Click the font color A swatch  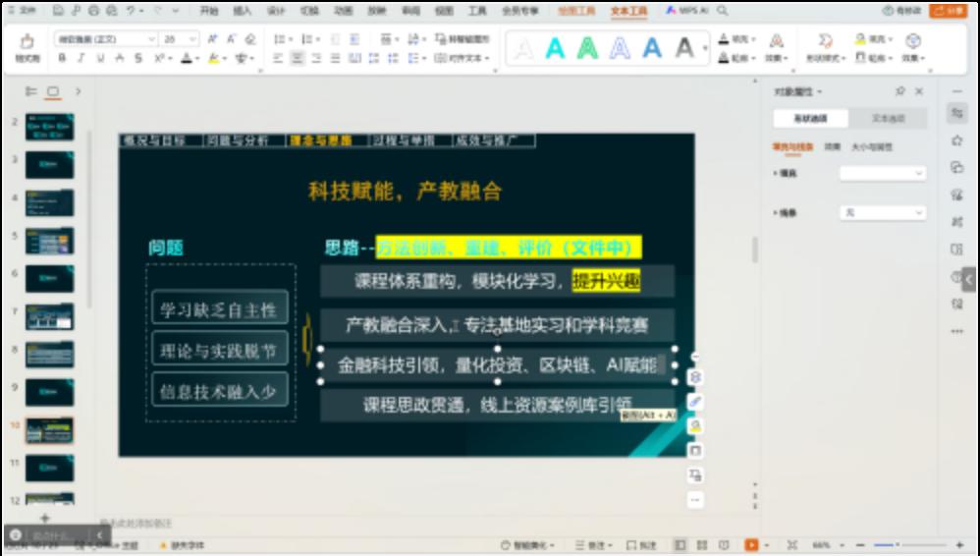point(186,59)
